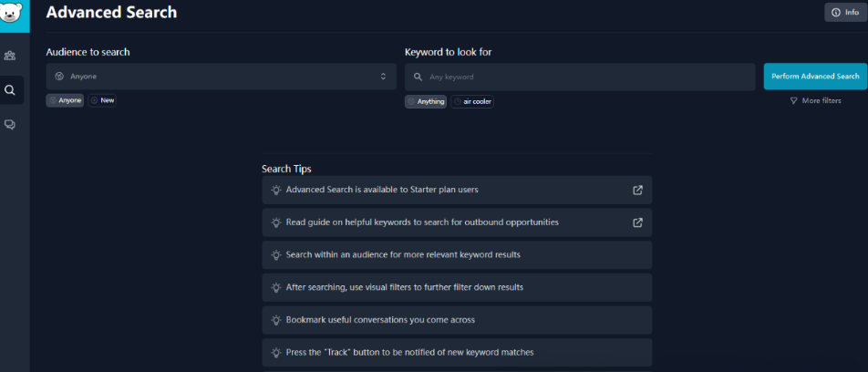
Task: Open the Audience to search dropdown
Action: click(x=222, y=77)
